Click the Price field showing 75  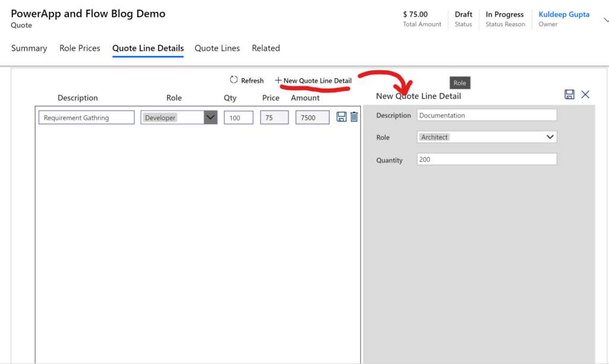pyautogui.click(x=274, y=118)
